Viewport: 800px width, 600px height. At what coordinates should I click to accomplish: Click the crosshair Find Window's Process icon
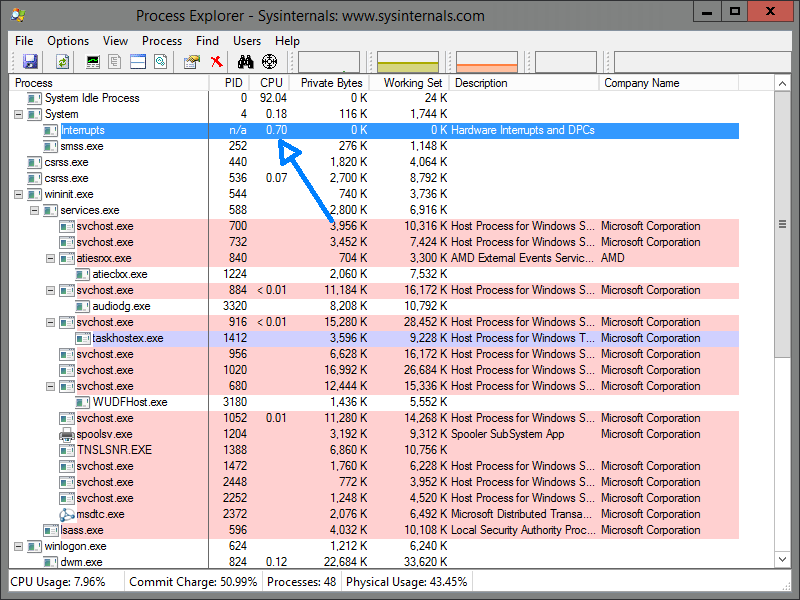tap(269, 62)
